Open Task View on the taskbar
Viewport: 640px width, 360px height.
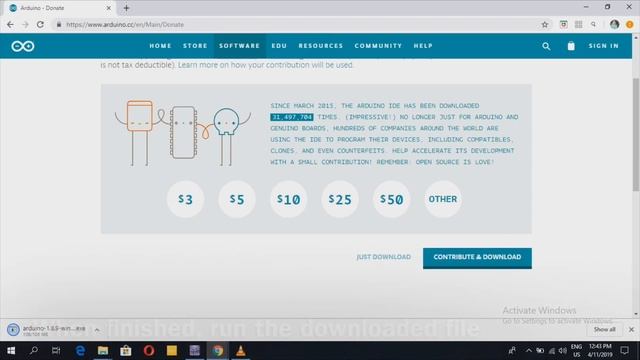coord(56,351)
